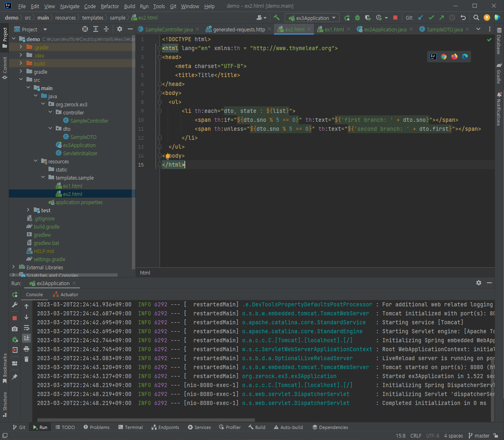
Task: Click the print icon in Run console
Action: pyautogui.click(x=26, y=349)
